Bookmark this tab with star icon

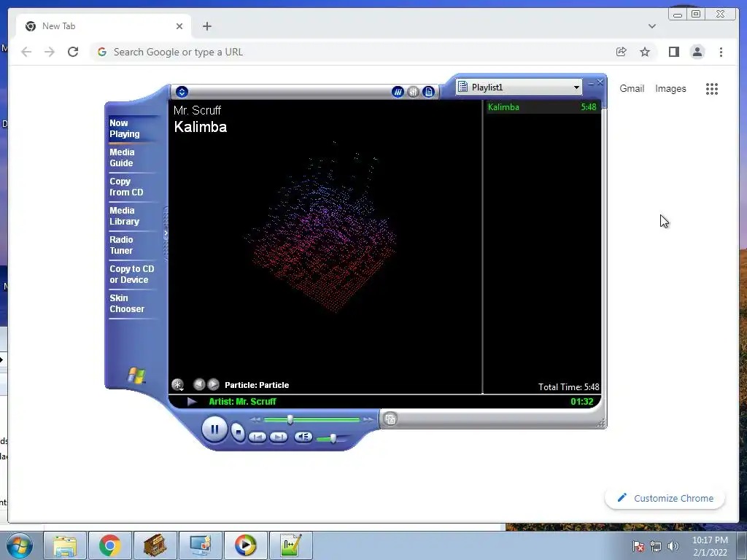(x=645, y=52)
